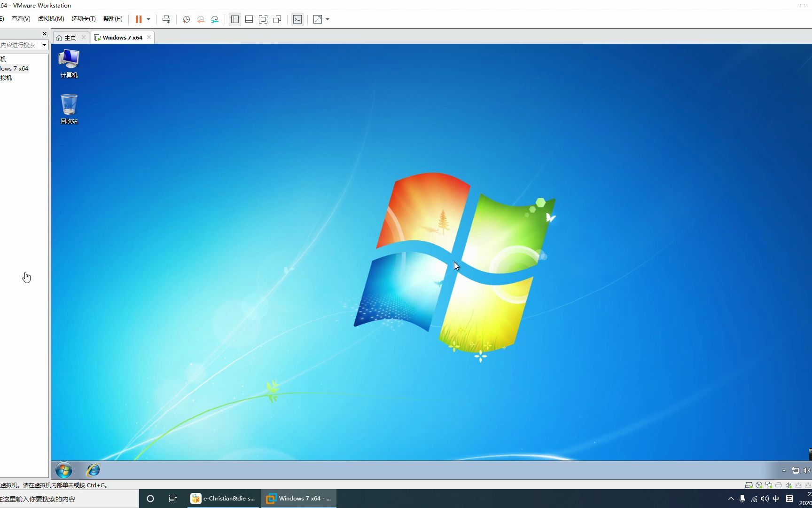Toggle the 中 input language indicator
The height and width of the screenshot is (508, 812).
pos(776,499)
